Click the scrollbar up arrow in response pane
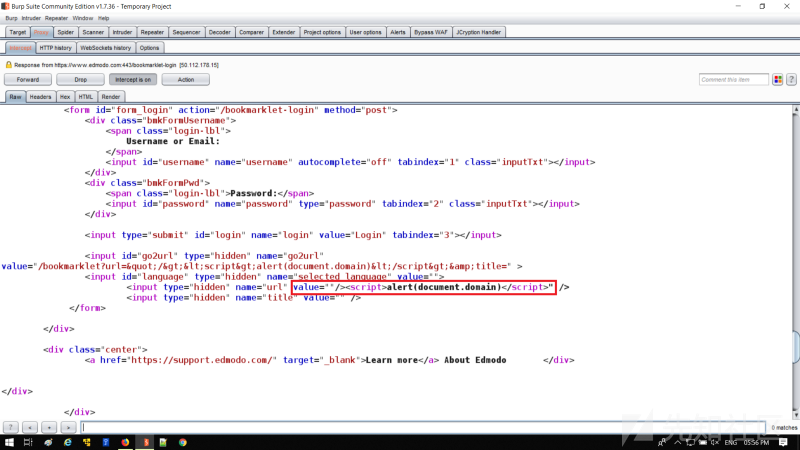 (795, 110)
